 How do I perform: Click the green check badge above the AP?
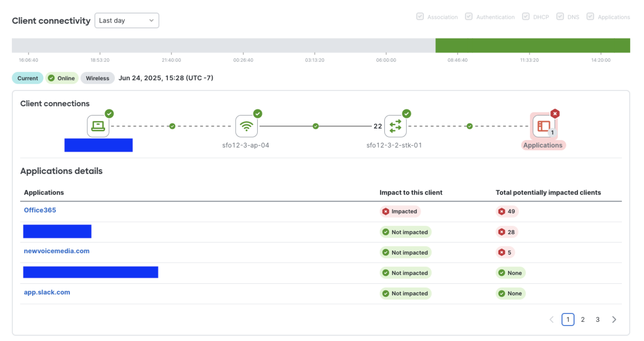point(257,114)
